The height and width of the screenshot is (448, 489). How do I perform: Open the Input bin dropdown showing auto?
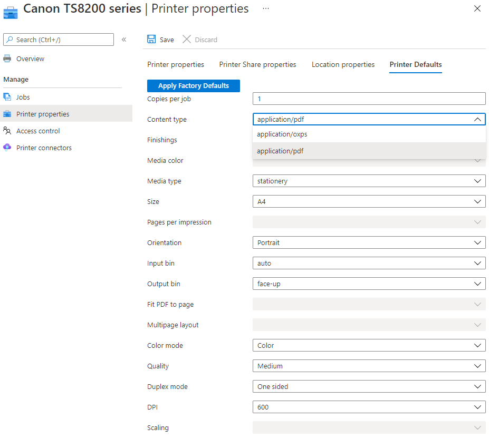[369, 263]
